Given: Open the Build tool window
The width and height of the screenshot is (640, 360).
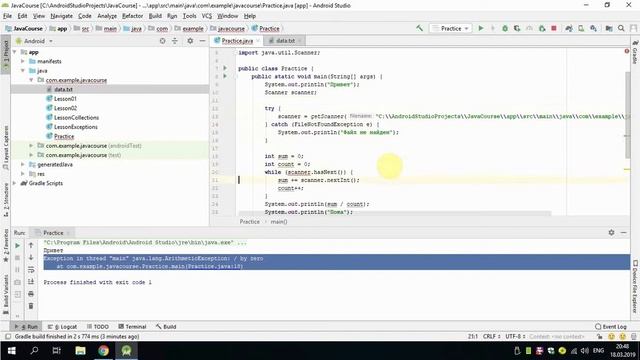Looking at the screenshot, I should click(x=166, y=327).
